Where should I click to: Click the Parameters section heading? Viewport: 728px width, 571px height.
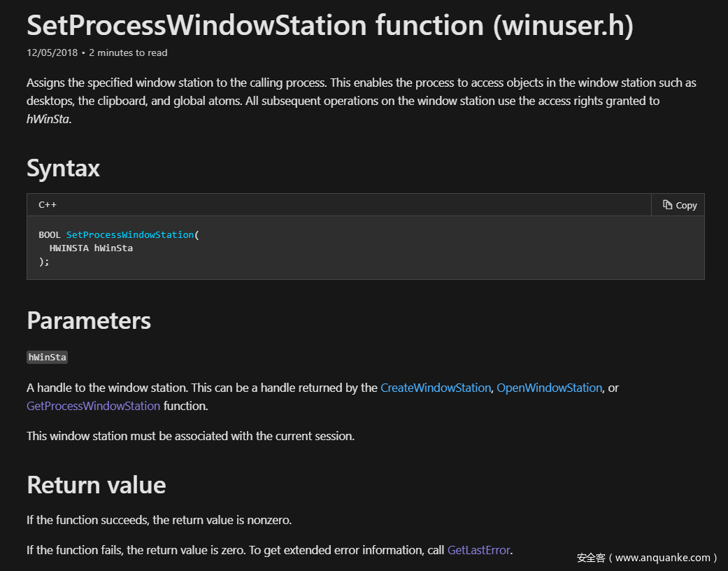click(x=89, y=320)
